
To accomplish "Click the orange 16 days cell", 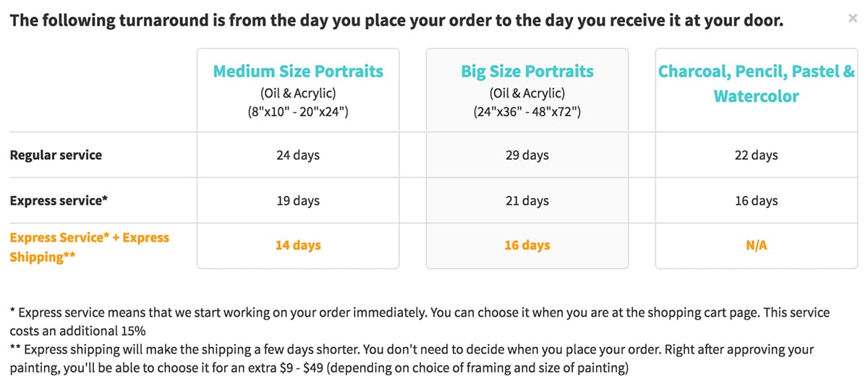I will [527, 246].
